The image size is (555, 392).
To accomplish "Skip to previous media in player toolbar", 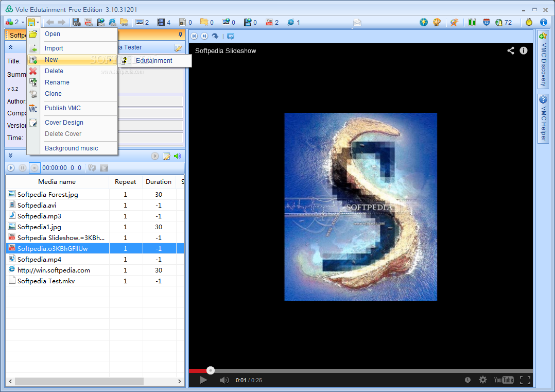I will coord(194,36).
